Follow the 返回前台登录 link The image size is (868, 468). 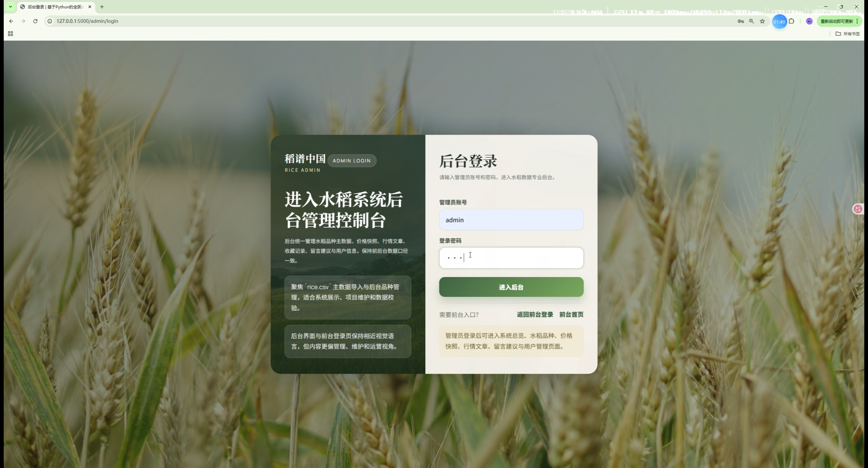tap(535, 314)
